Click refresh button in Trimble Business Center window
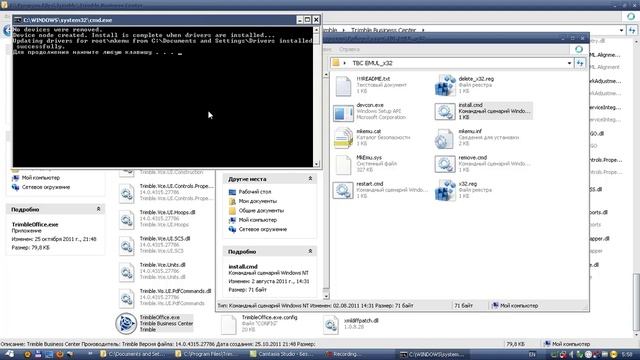The height and width of the screenshot is (360, 640). (632, 30)
